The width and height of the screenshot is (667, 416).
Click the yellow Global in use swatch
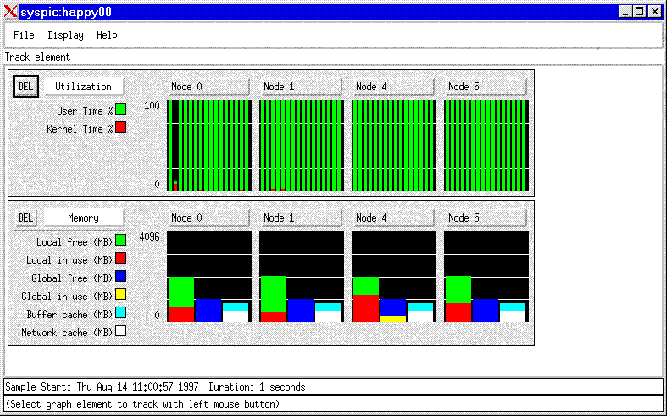120,295
